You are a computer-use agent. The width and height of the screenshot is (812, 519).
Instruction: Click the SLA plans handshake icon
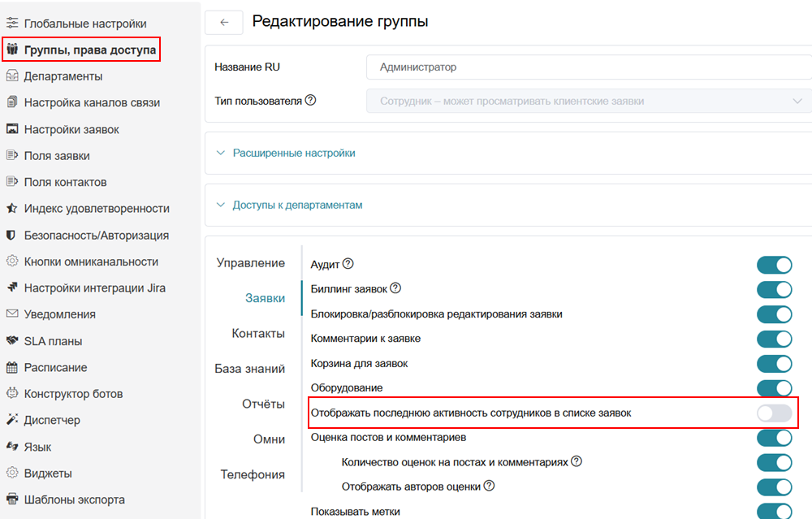(12, 341)
